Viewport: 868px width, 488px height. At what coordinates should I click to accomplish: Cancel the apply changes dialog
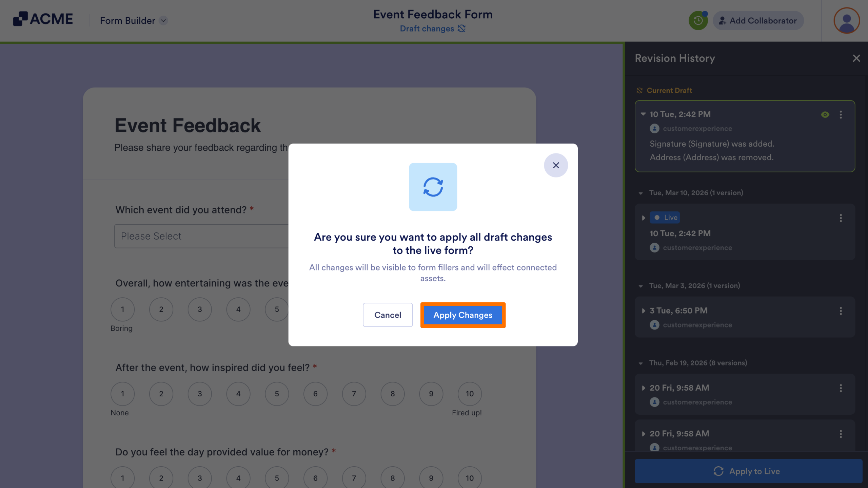pos(388,315)
